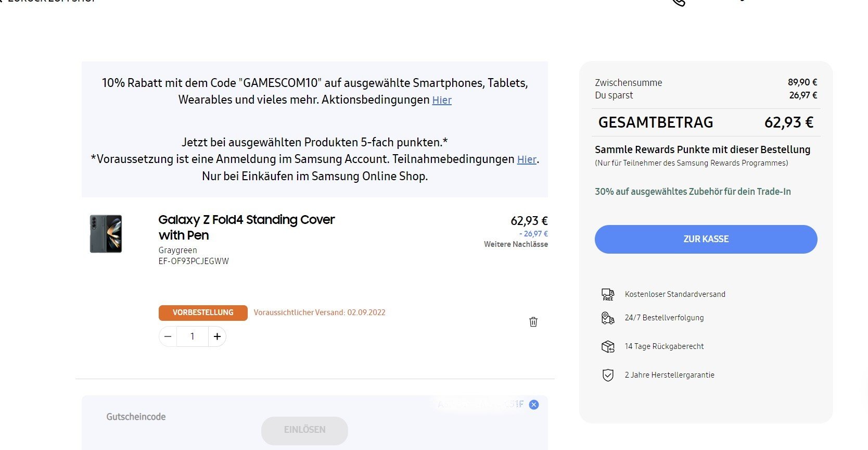This screenshot has width=868, height=450.
Task: Click the 30% Trade-In accessory offer
Action: [x=693, y=192]
